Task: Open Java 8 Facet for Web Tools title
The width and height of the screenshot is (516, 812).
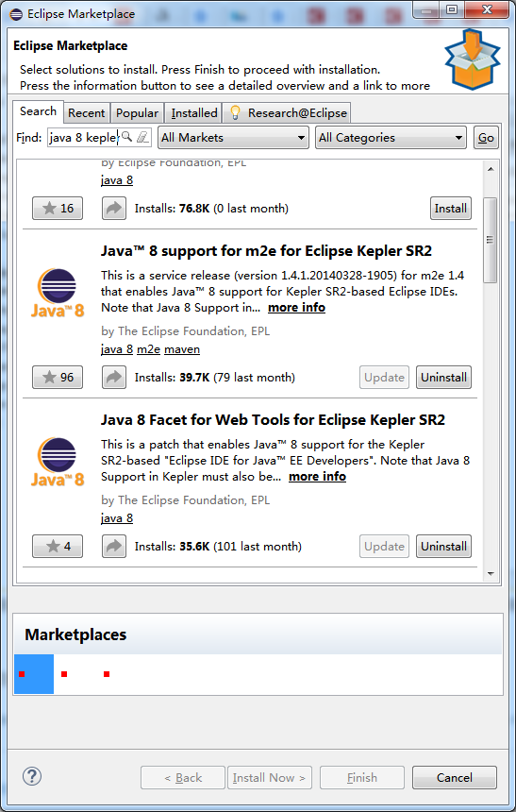Action: pyautogui.click(x=273, y=420)
